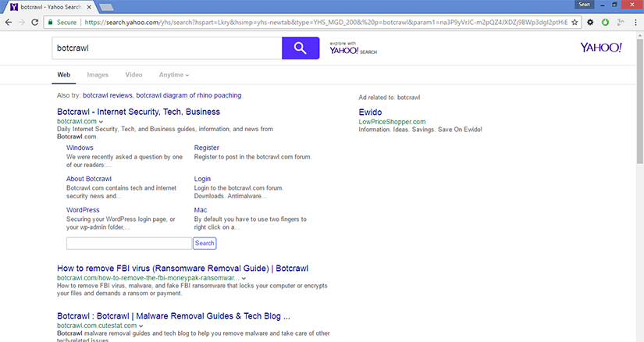Bookmark this page with star icon
Screen dimensions: 644x342
(575, 22)
